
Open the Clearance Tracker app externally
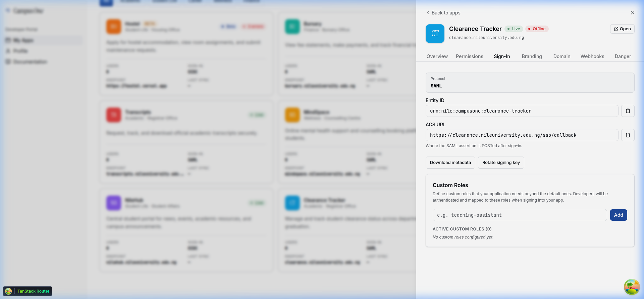[x=622, y=29]
